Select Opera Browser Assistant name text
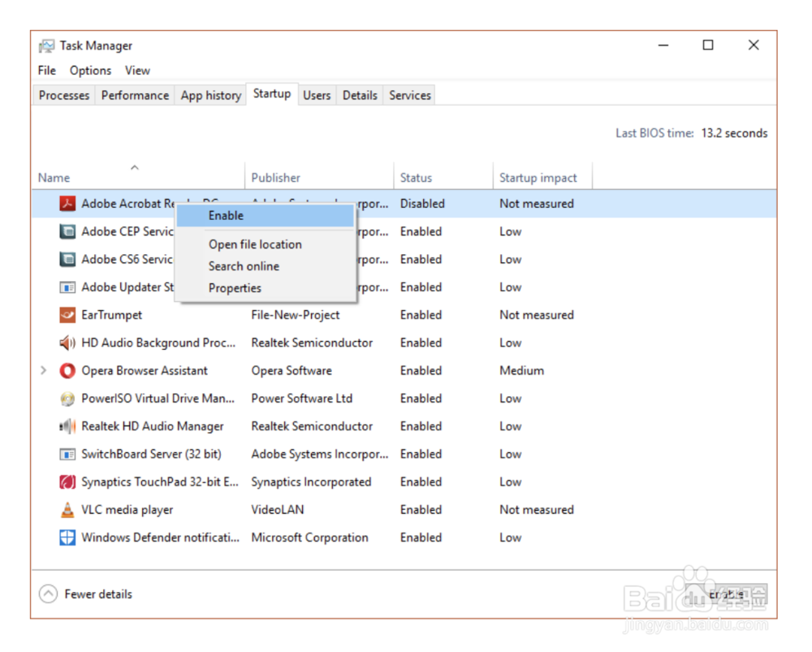Screen dimensions: 812x652 (145, 371)
